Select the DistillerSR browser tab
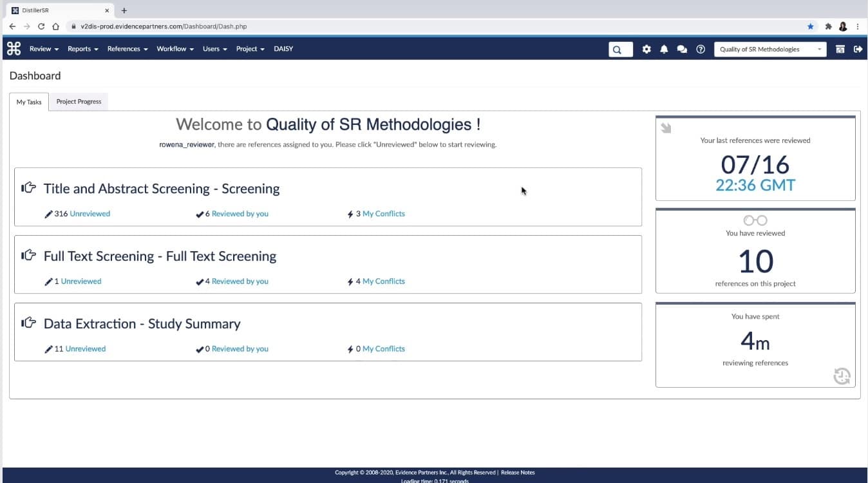This screenshot has height=483, width=868. 60,10
